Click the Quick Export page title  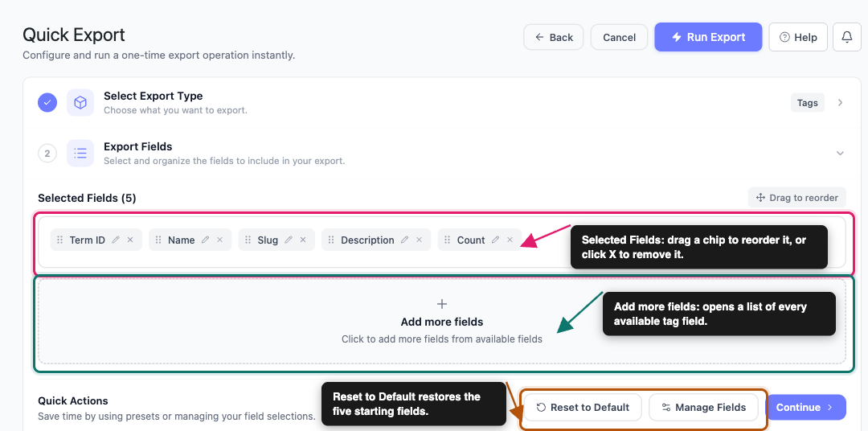pyautogui.click(x=74, y=35)
